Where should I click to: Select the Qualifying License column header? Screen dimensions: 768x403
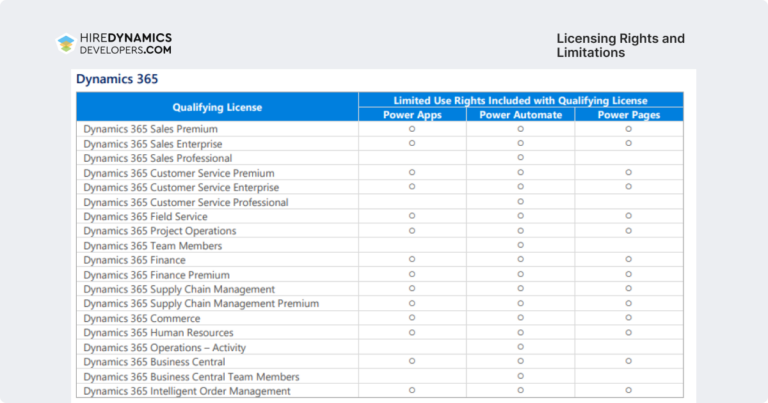[x=217, y=107]
